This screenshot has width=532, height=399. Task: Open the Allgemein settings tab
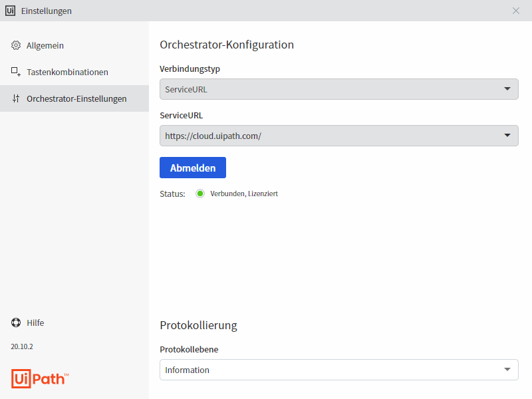point(45,45)
